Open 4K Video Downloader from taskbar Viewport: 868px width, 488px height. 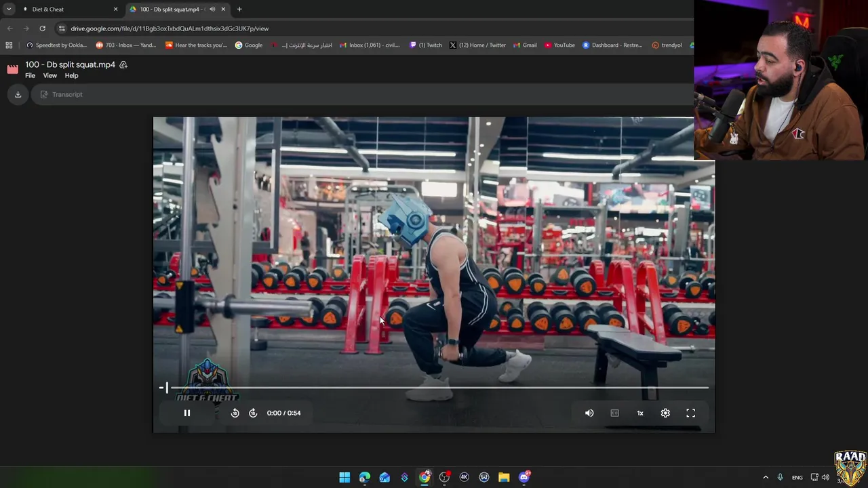[465, 477]
